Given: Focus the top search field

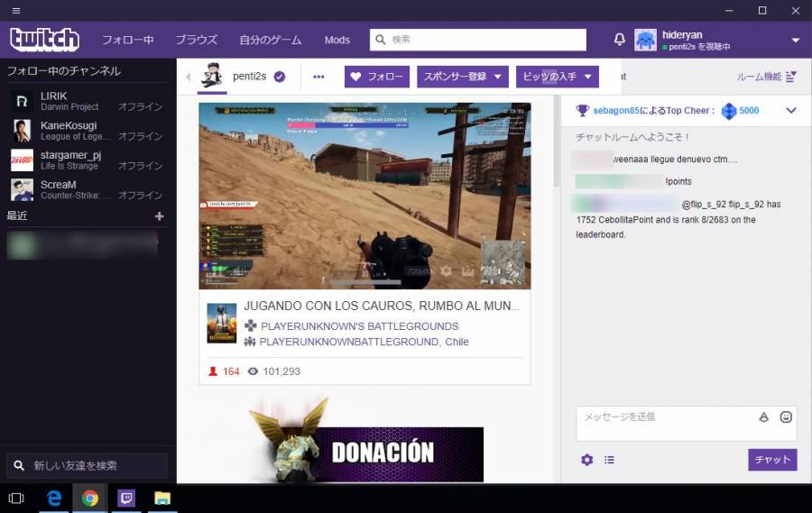Looking at the screenshot, I should coord(477,40).
